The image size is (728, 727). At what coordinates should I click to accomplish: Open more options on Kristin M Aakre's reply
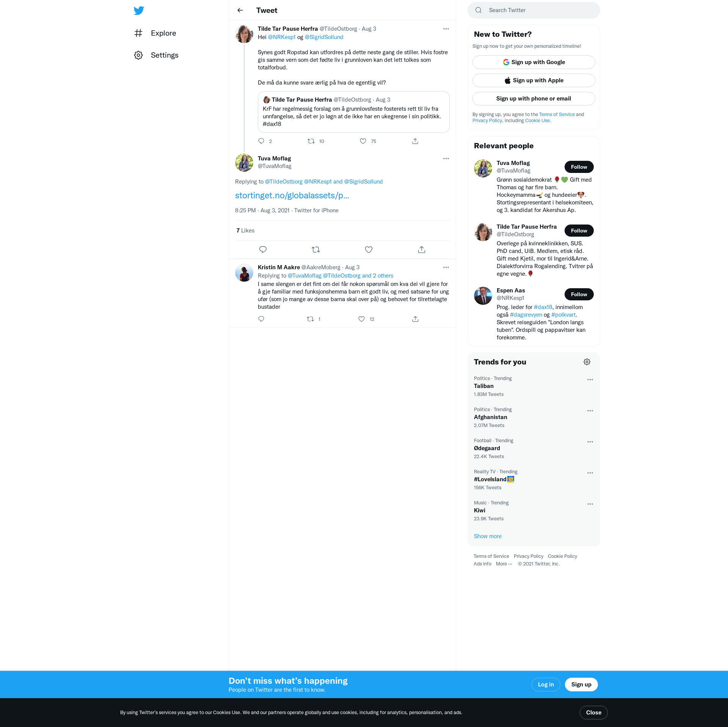[446, 267]
